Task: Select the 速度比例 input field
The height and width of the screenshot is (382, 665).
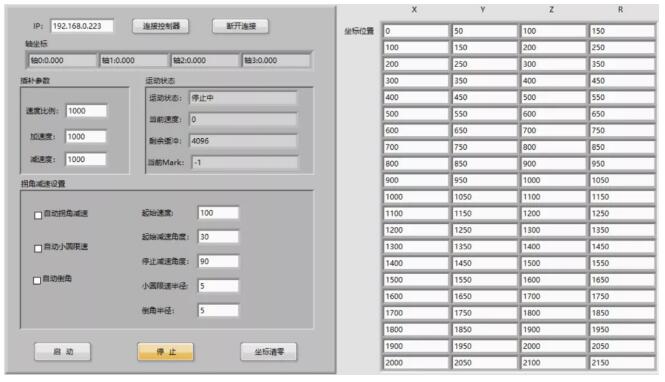Action: [86, 111]
